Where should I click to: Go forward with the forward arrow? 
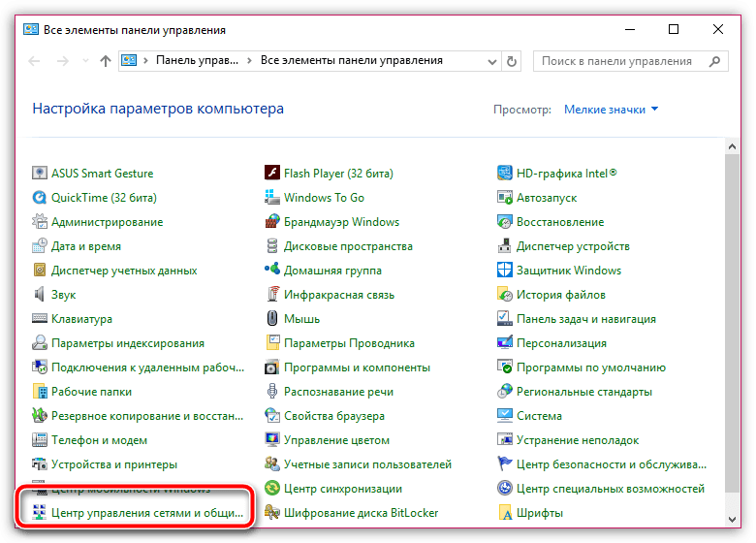(63, 61)
